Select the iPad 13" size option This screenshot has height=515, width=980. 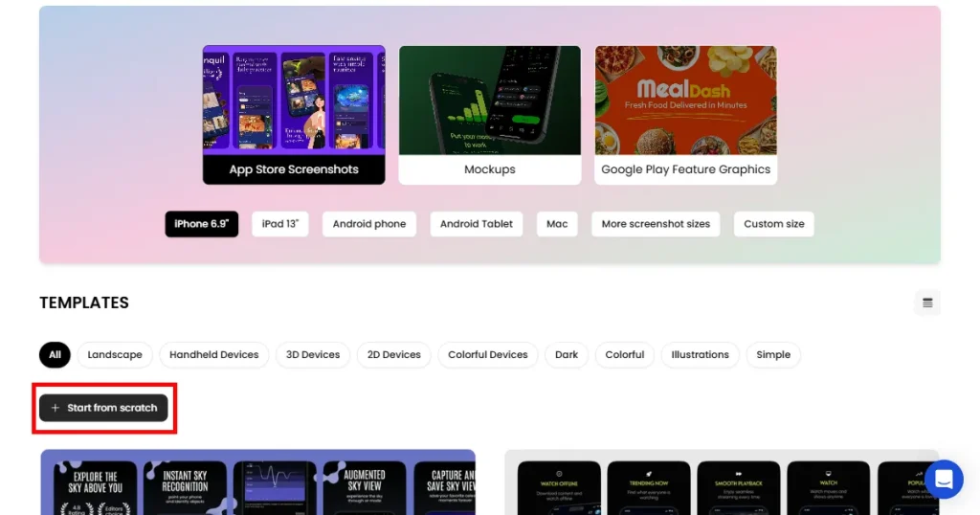coord(280,224)
